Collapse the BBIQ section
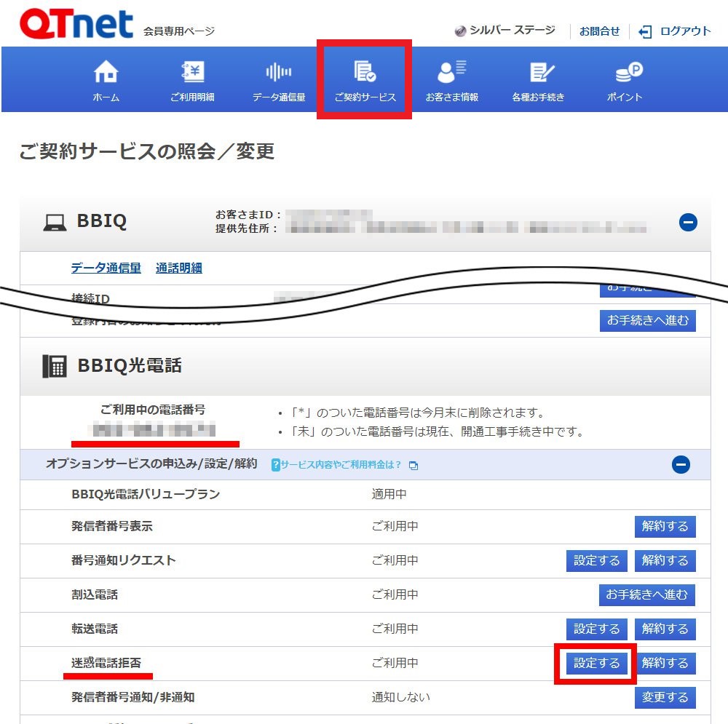Screen dimensions: 728x724 click(x=688, y=223)
